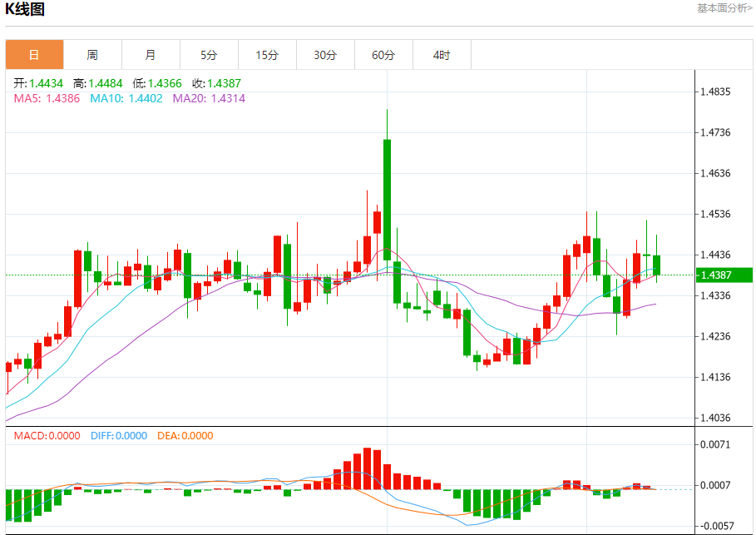This screenshot has height=535, width=756.
Task: Click the last green candlestick on the chart
Action: (x=657, y=265)
